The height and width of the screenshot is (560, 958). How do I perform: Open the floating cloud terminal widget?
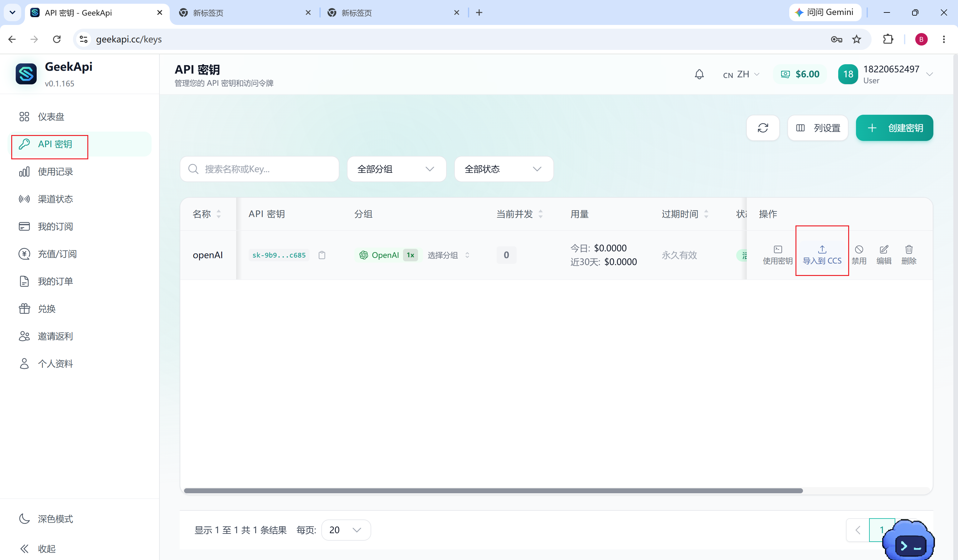click(909, 539)
